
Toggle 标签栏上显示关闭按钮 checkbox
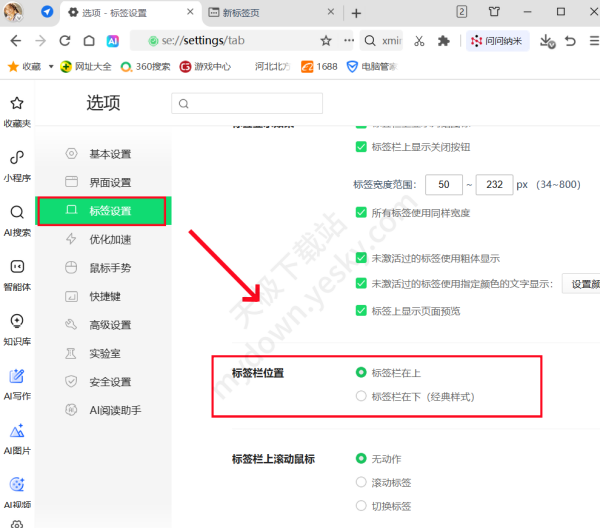point(361,147)
